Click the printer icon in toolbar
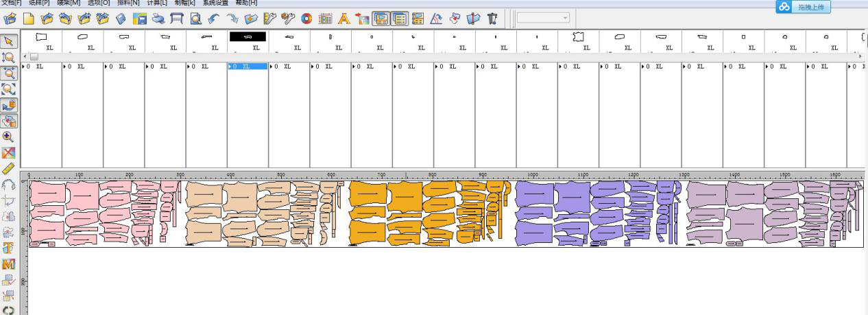Viewport: 868px width, 315px height. point(158,19)
